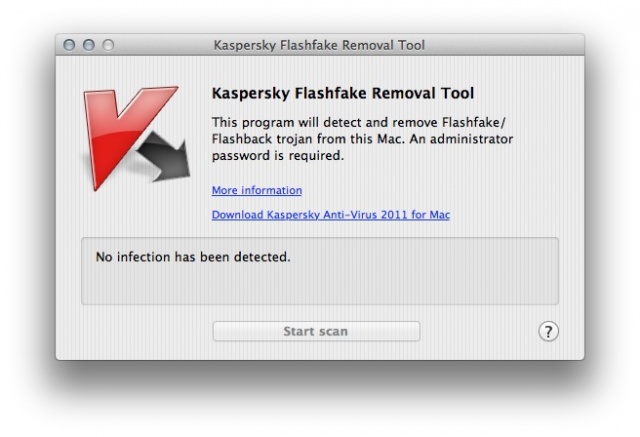Screen dimensions: 640x437
Task: Click the grey arrow on the logo
Action: point(167,161)
